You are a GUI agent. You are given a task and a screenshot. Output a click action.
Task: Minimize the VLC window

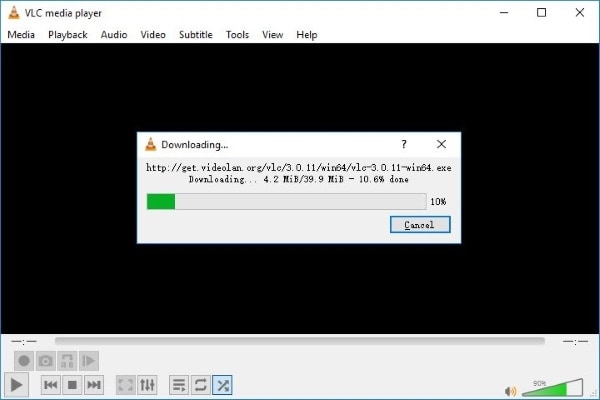point(504,13)
